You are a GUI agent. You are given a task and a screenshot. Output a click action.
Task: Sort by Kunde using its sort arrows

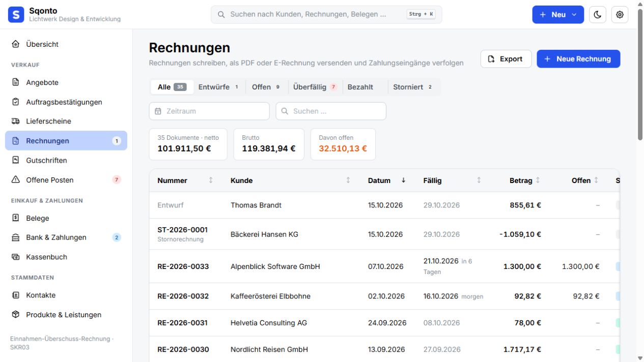[348, 180]
